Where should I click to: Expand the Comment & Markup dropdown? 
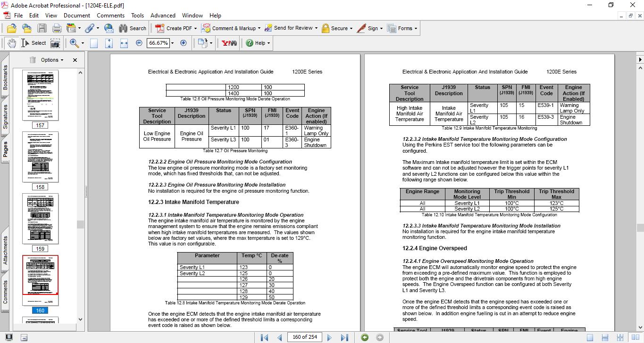click(259, 28)
